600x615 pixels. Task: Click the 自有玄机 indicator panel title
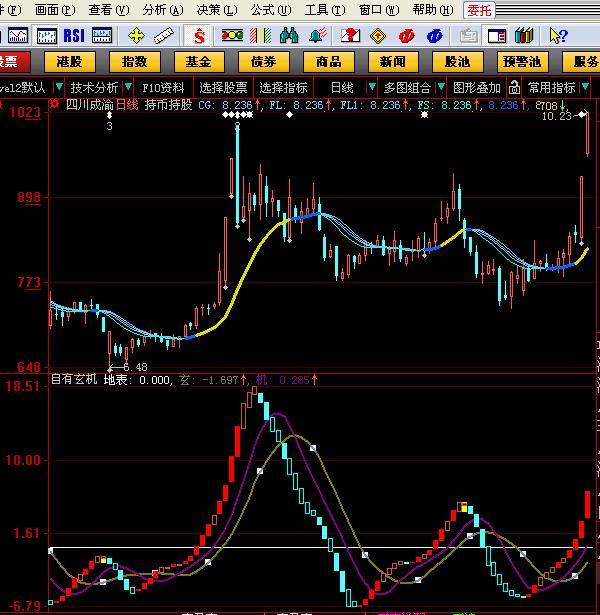(x=74, y=379)
